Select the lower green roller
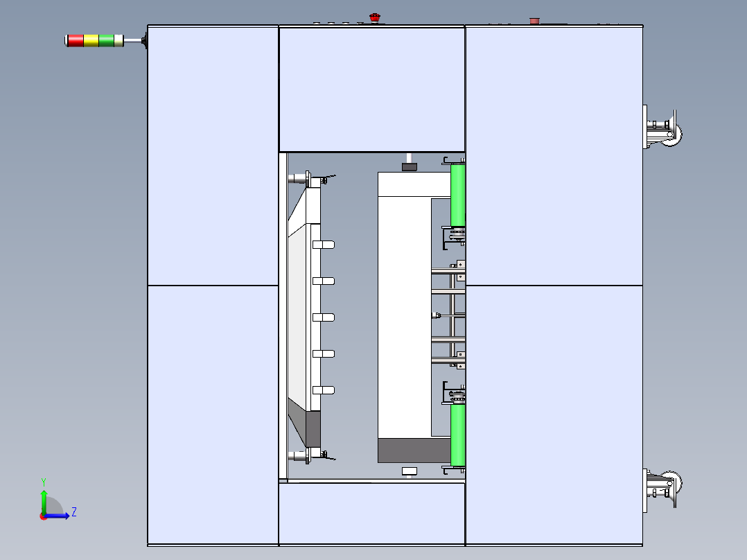Image resolution: width=747 pixels, height=560 pixels. [458, 435]
